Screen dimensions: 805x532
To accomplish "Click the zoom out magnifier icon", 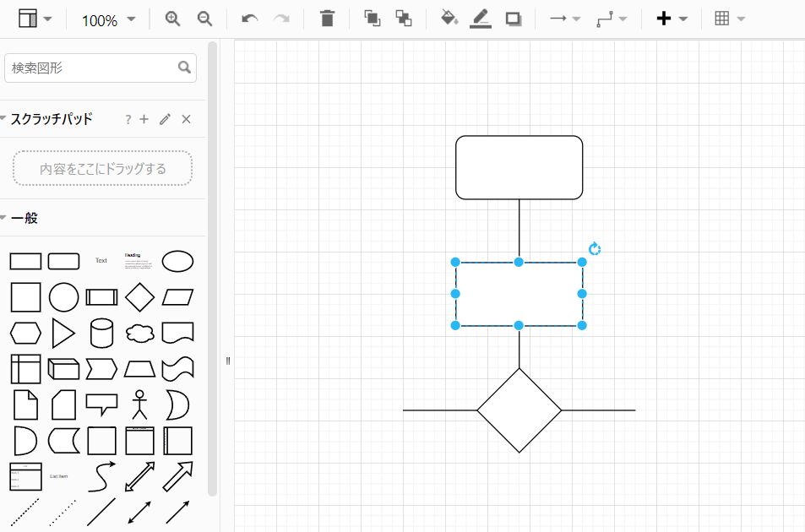I will click(204, 19).
